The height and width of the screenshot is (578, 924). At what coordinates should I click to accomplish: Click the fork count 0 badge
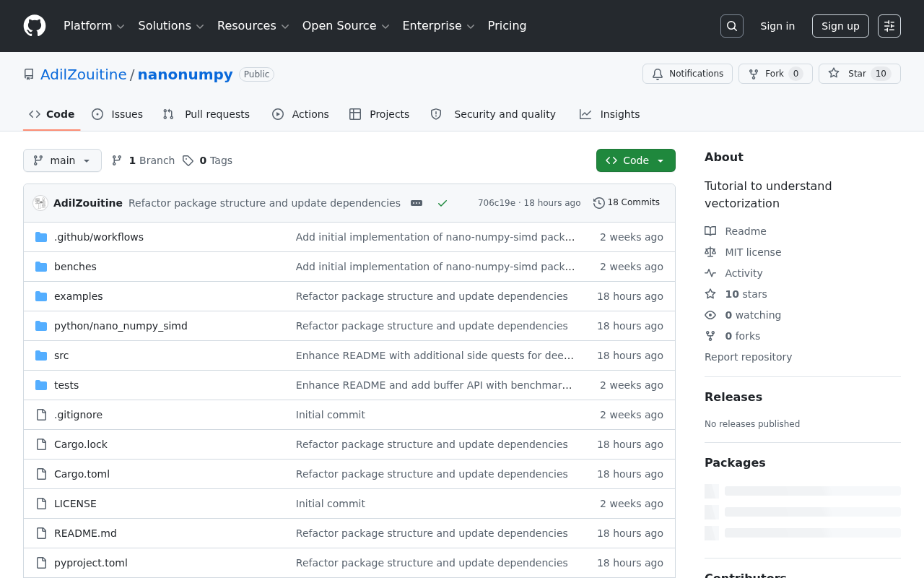796,74
